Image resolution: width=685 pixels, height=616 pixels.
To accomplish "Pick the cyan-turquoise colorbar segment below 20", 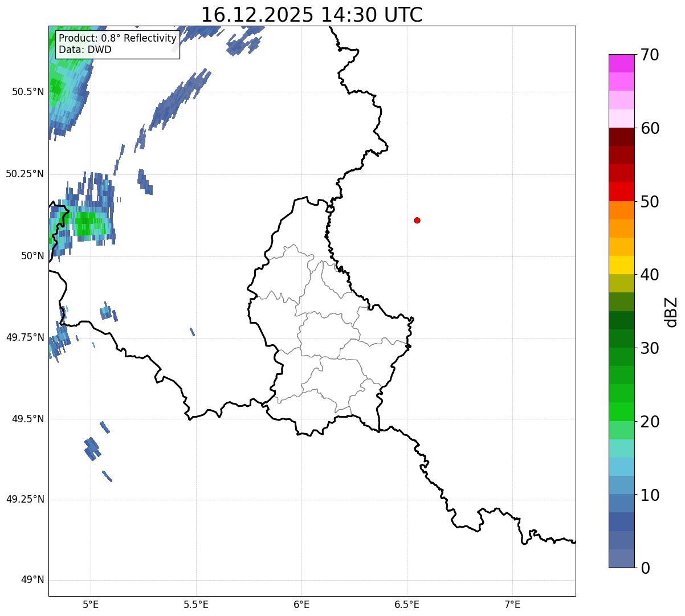I will coord(622,448).
